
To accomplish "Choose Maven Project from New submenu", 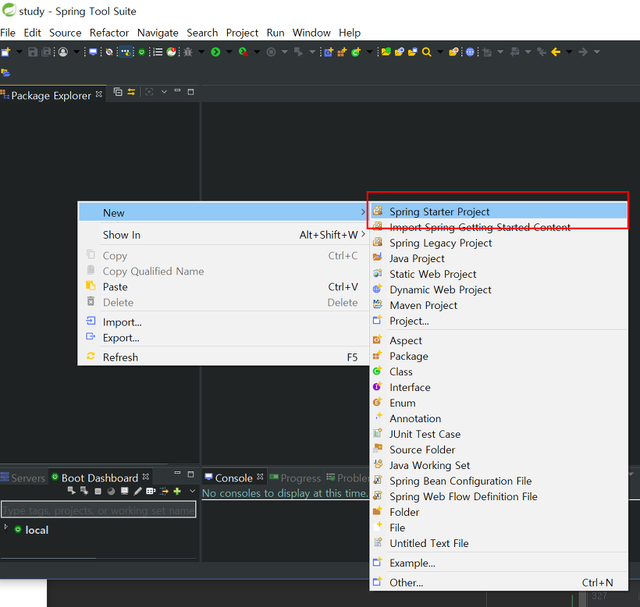I will click(x=423, y=305).
